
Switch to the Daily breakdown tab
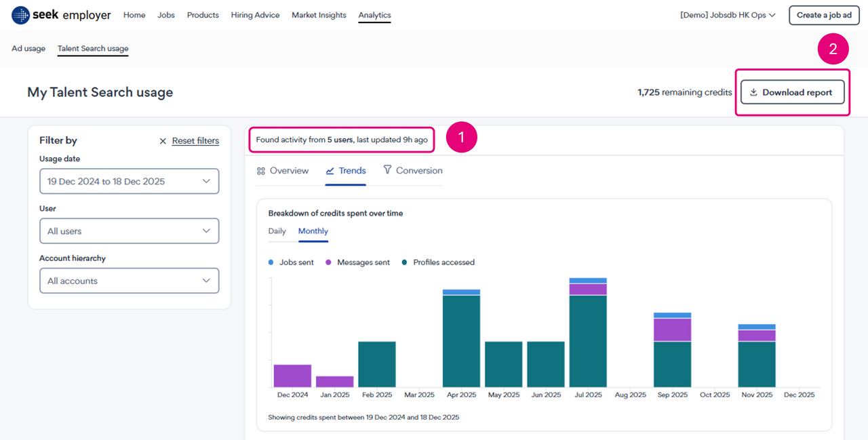tap(277, 231)
